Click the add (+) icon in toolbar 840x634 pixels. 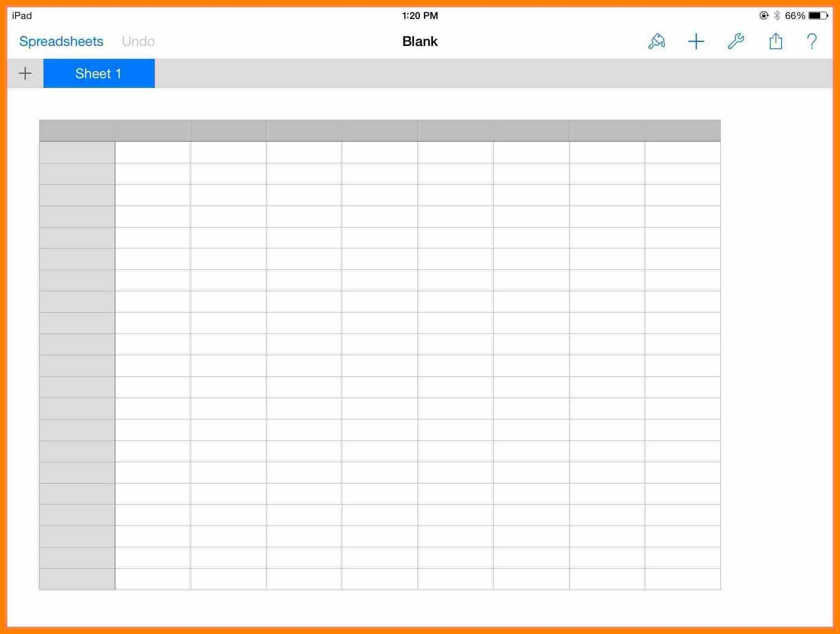(x=696, y=41)
